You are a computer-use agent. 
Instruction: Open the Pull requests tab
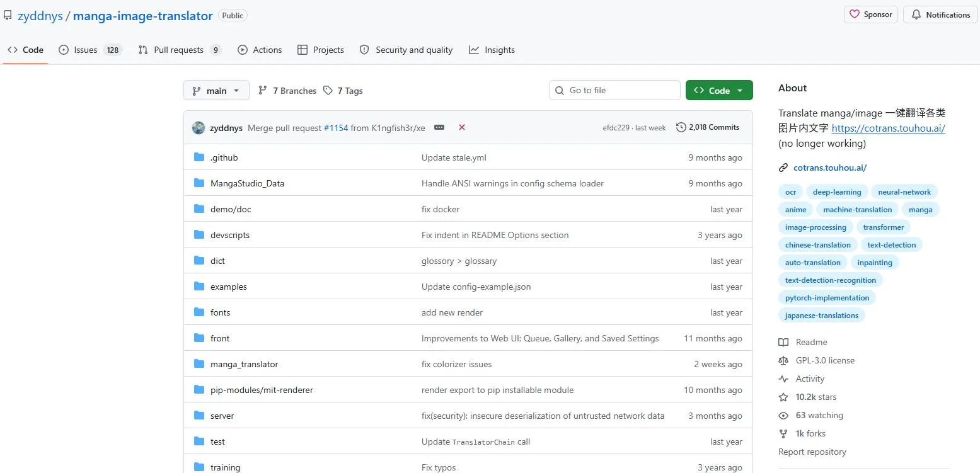(180, 50)
